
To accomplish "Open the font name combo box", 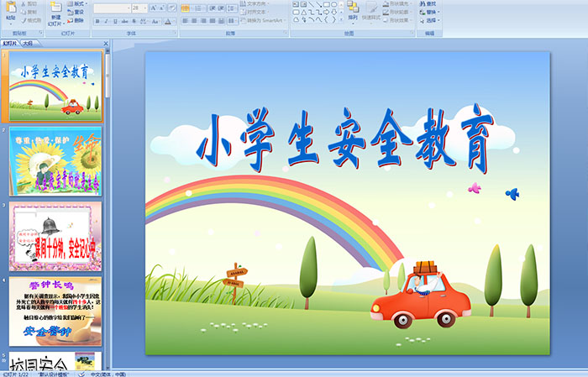I will click(112, 8).
